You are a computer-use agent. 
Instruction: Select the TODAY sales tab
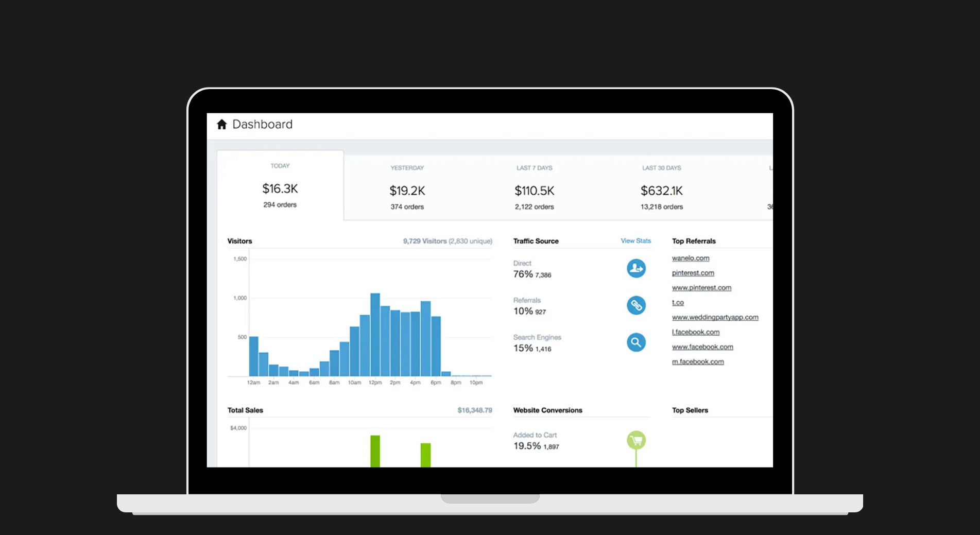coord(280,185)
